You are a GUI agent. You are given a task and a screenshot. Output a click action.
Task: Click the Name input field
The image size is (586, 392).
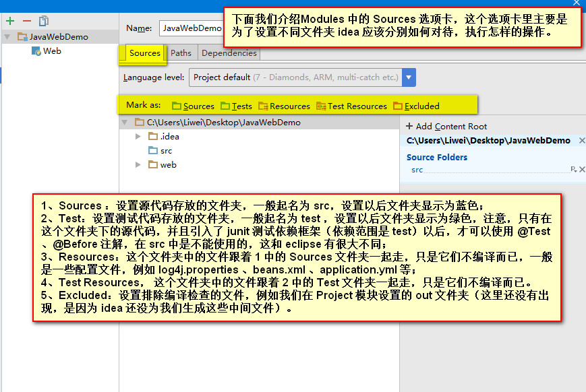191,28
